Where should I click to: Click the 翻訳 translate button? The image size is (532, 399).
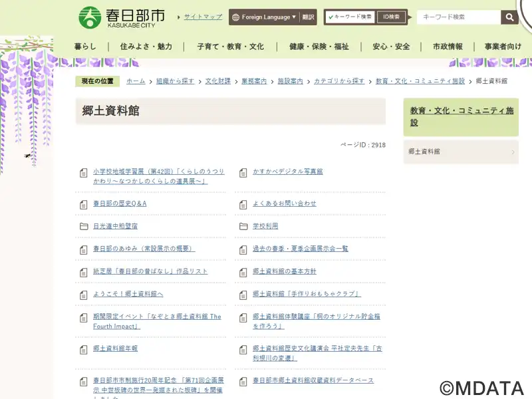308,17
